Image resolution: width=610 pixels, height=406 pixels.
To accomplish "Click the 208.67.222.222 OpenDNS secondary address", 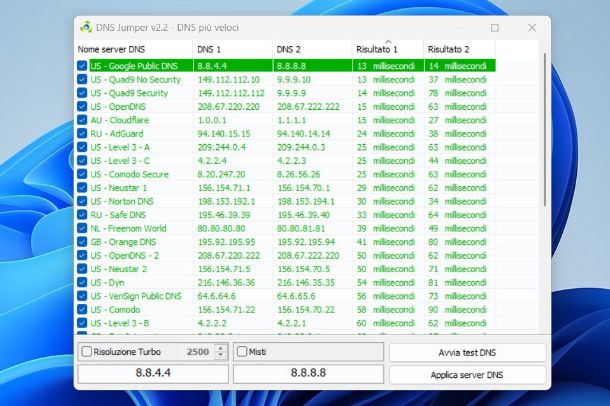I will point(308,107).
